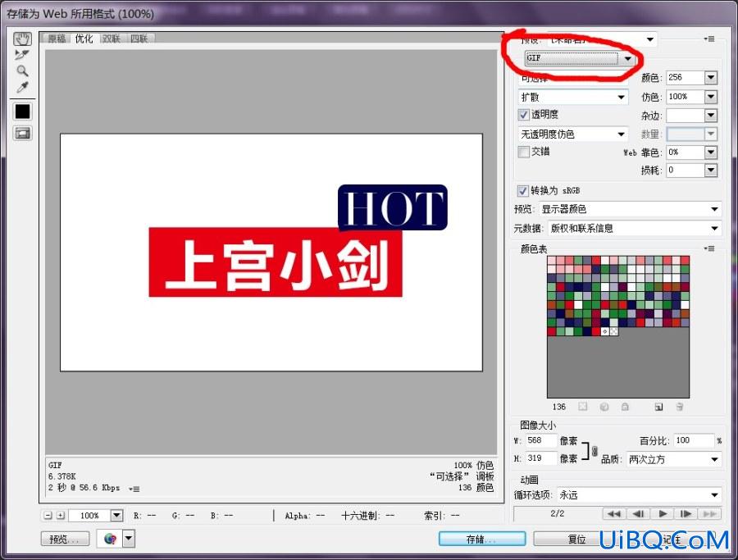
Task: Click the 颜色 256 value field
Action: [x=686, y=77]
